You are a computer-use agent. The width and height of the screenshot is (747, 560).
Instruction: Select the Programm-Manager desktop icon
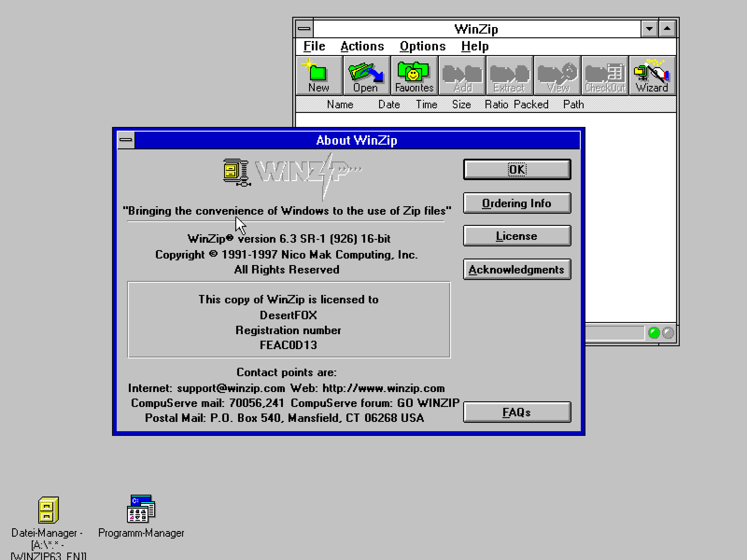(141, 509)
